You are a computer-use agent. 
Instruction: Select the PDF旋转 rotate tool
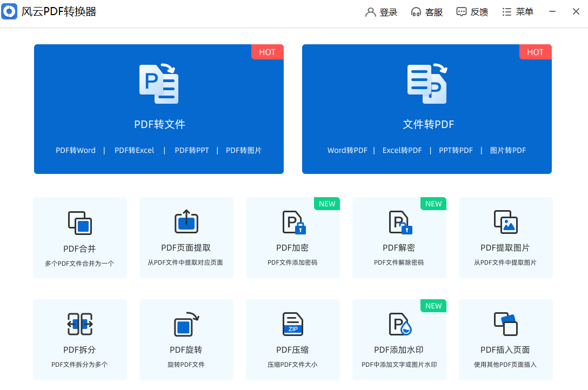tap(186, 340)
